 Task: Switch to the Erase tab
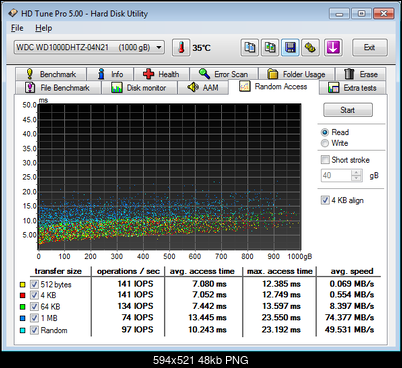pyautogui.click(x=361, y=74)
